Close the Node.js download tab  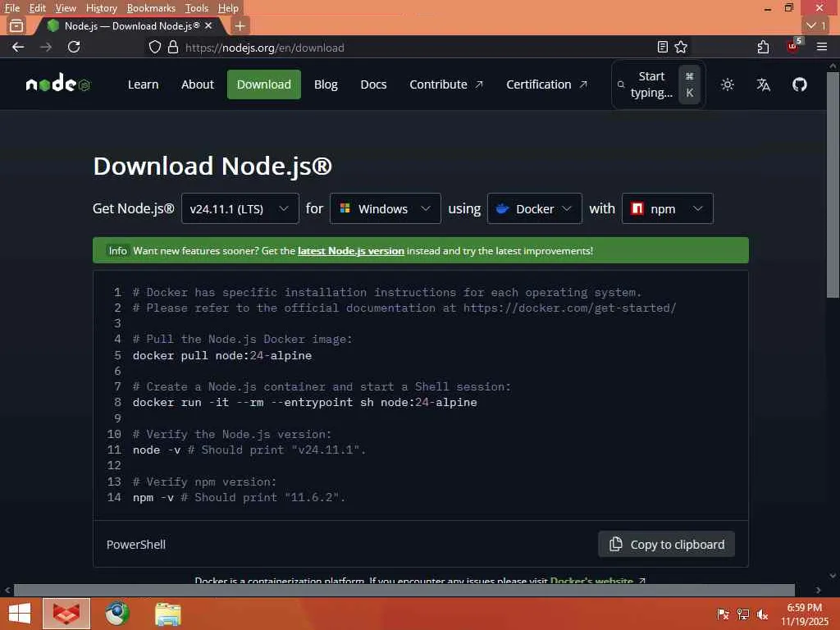pyautogui.click(x=208, y=25)
